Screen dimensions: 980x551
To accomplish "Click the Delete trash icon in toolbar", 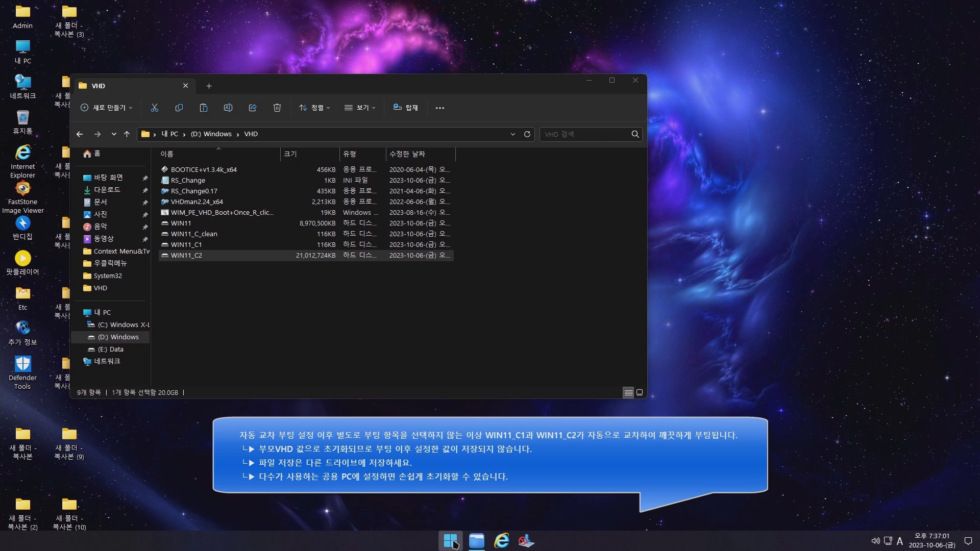I will coord(277,108).
